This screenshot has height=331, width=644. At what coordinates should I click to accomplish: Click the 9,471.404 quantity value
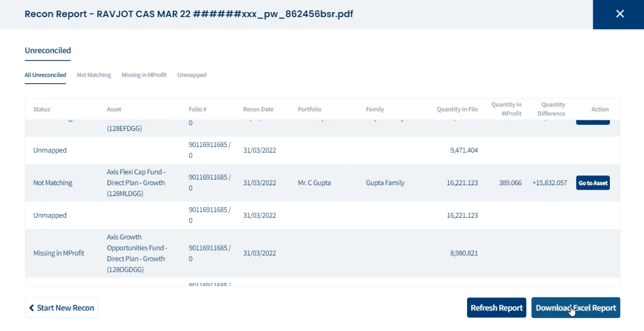point(464,150)
